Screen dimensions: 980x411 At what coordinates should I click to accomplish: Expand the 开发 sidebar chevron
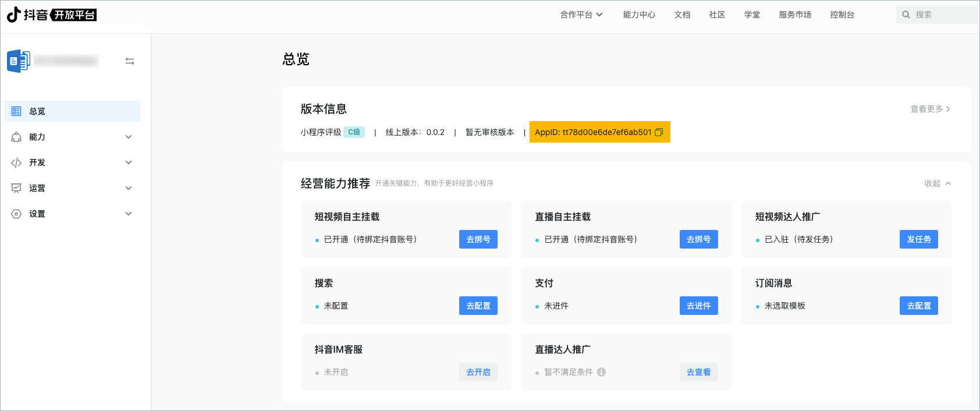coord(129,162)
